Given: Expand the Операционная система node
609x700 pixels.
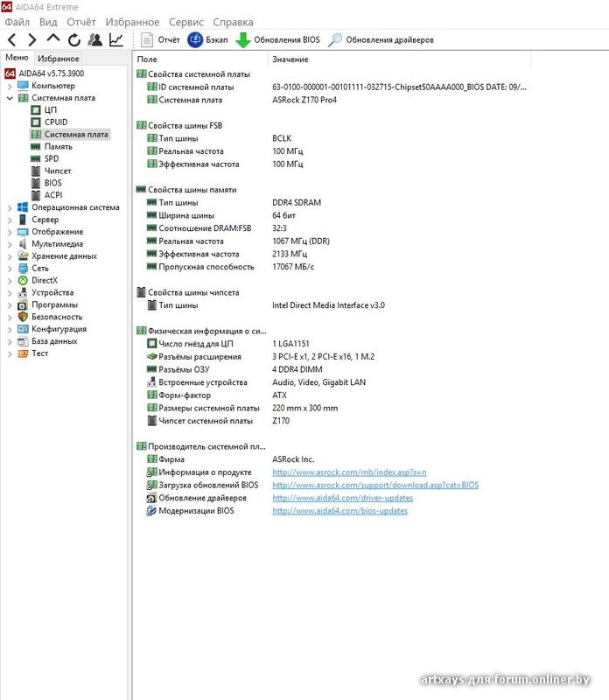Looking at the screenshot, I should (x=10, y=207).
